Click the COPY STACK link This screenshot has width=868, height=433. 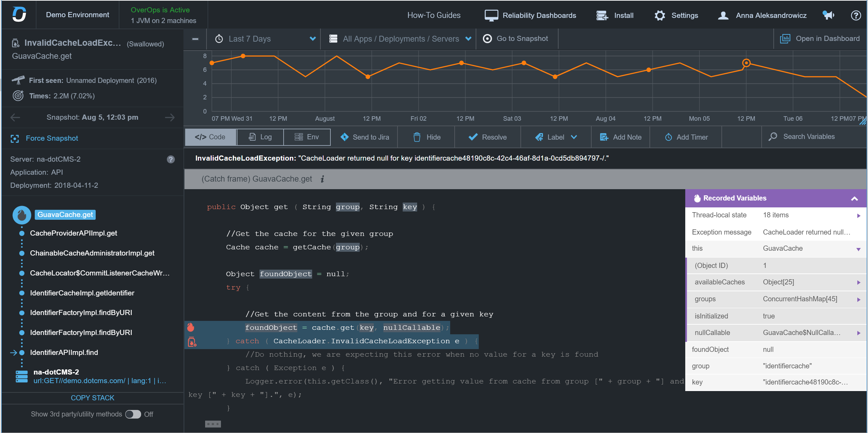(x=92, y=398)
